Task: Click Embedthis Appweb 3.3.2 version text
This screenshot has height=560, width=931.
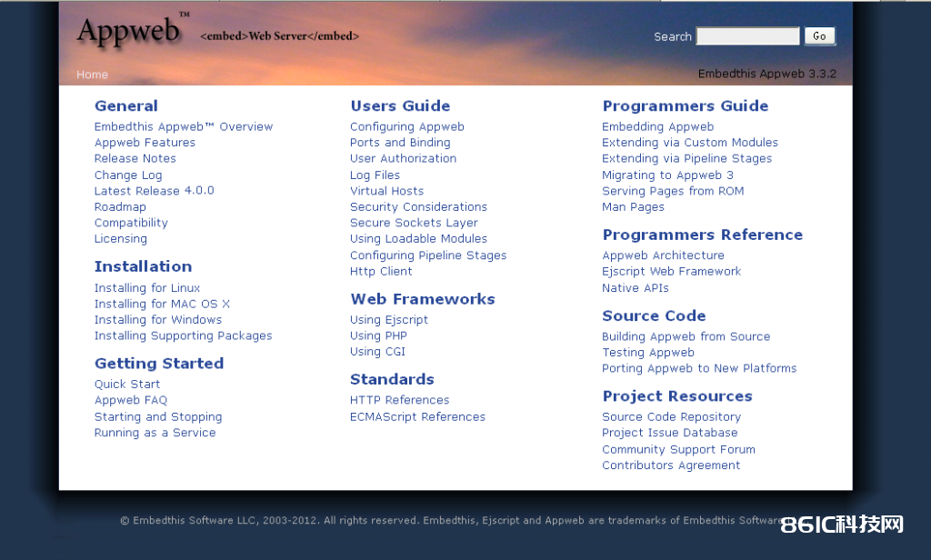Action: [766, 74]
